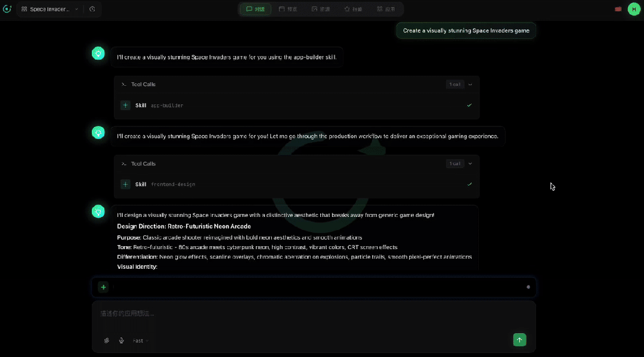Click the green plus icon above input
Image resolution: width=644 pixels, height=357 pixels.
point(103,287)
